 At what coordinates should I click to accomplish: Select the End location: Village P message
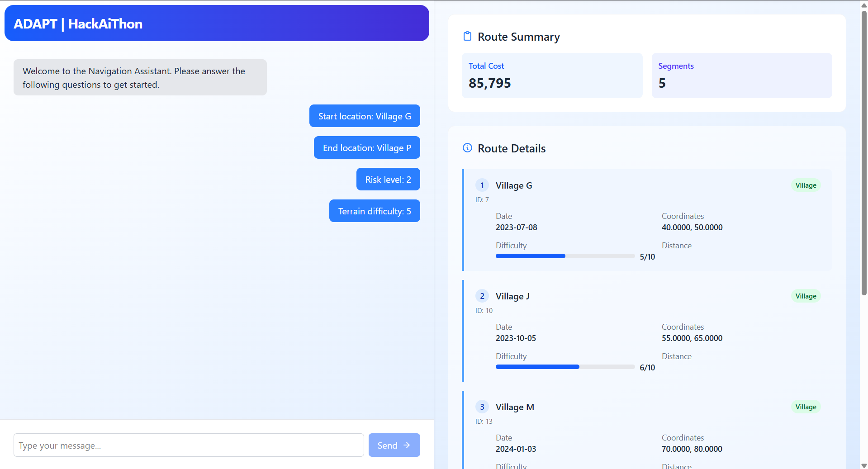pos(367,148)
